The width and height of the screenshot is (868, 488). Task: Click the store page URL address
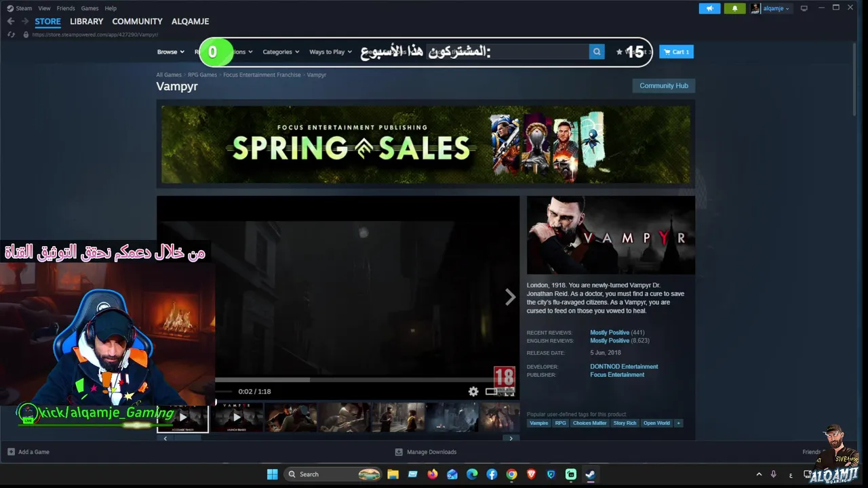coord(95,35)
